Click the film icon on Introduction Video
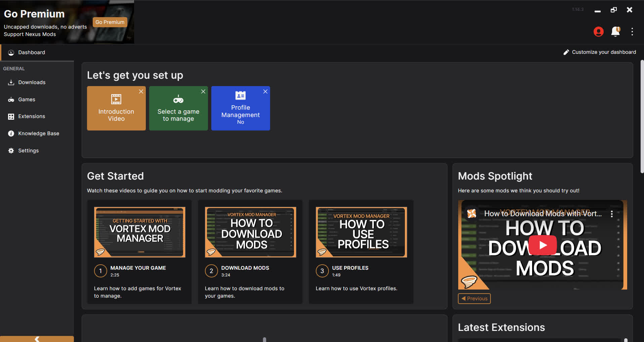This screenshot has height=342, width=644. coord(116,99)
